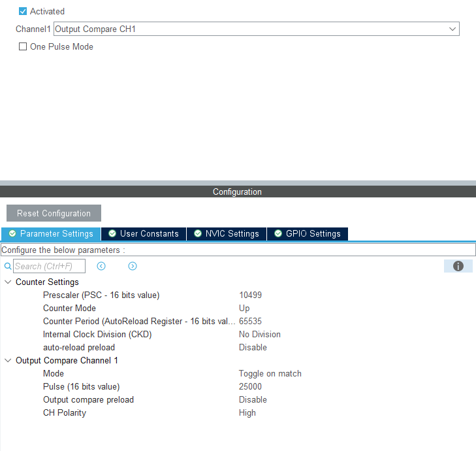The width and height of the screenshot is (476, 451).
Task: Select Mode value Toggle on match
Action: (270, 373)
